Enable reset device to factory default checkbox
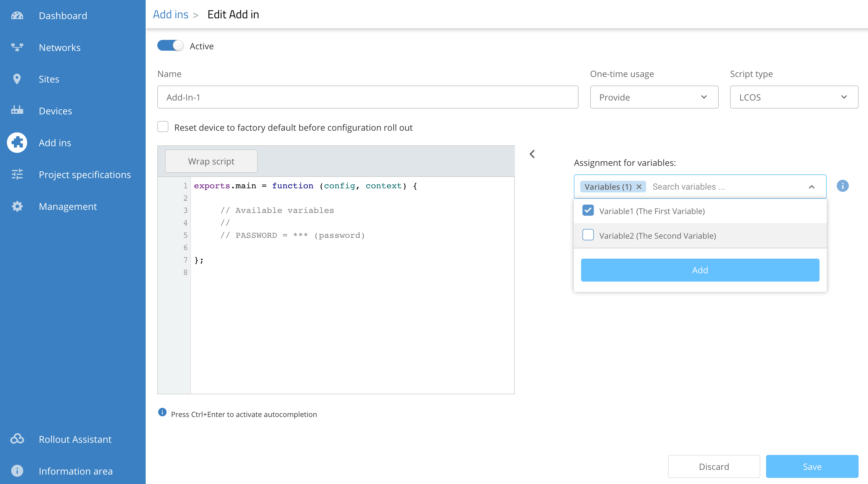 pos(163,127)
